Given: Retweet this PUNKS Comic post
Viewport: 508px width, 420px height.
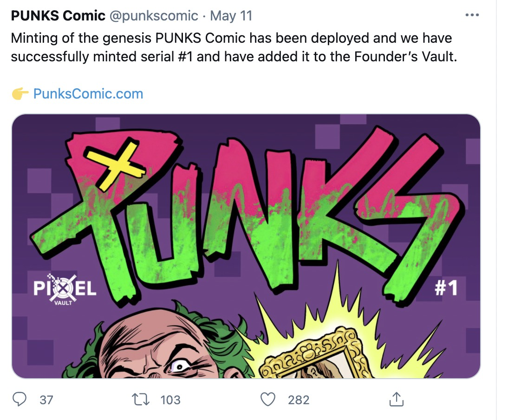Looking at the screenshot, I should (140, 399).
